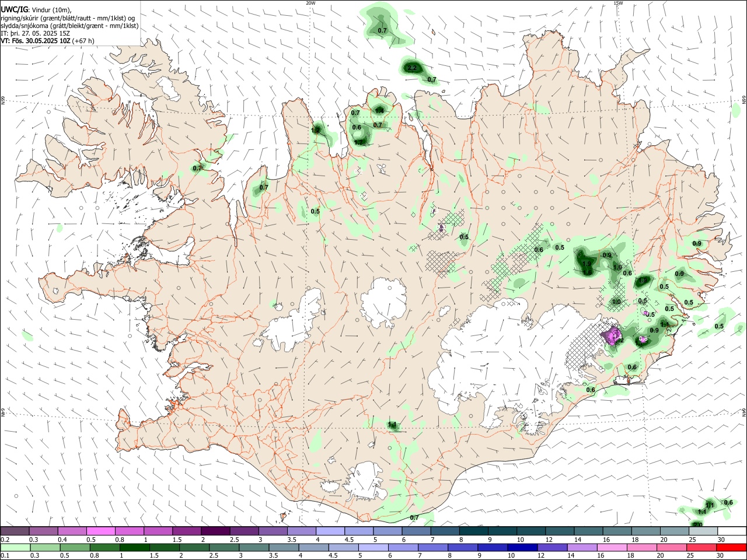Click the grey-teal swatch labeled 3 on the lower scale
This screenshot has width=747, height=560.
tap(253, 547)
